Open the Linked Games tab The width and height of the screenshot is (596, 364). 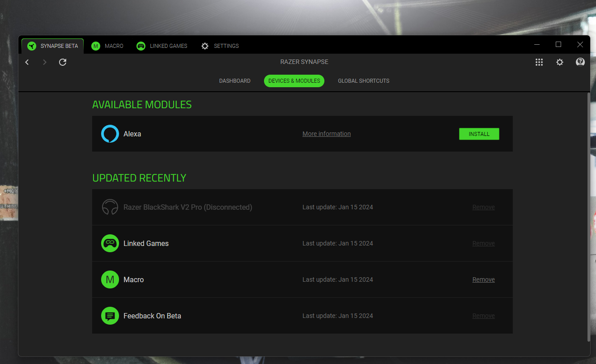tap(162, 46)
